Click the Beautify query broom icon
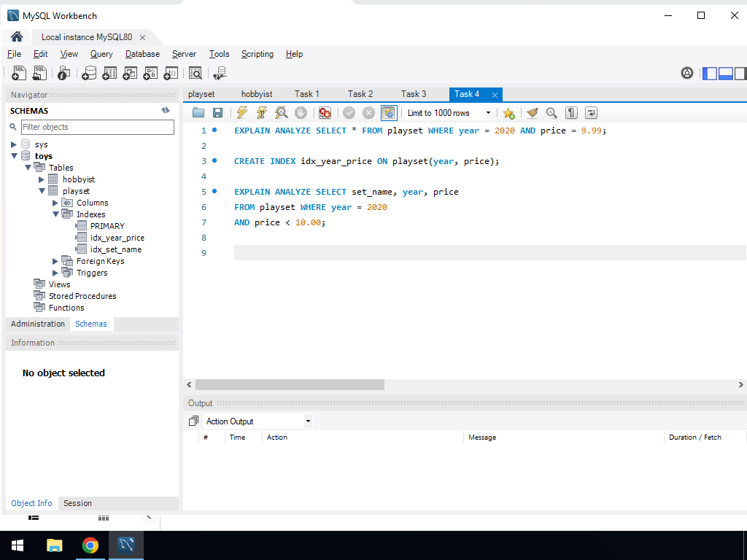747x560 pixels. click(532, 113)
